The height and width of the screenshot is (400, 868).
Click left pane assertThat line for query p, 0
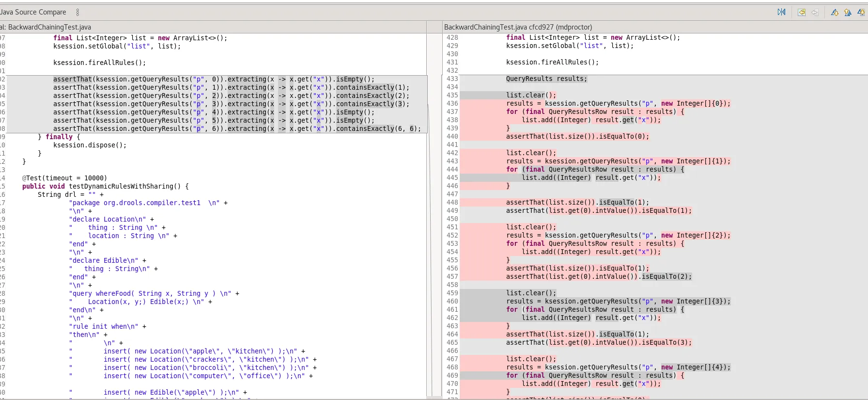coord(214,79)
